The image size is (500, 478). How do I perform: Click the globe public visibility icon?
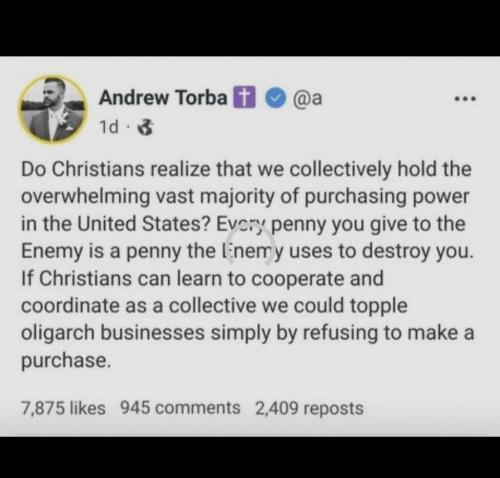146,127
